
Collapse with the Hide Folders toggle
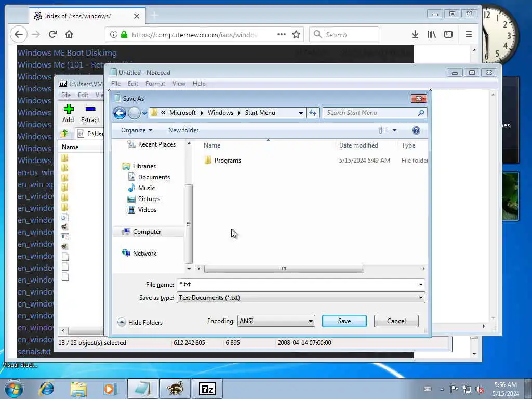click(140, 322)
